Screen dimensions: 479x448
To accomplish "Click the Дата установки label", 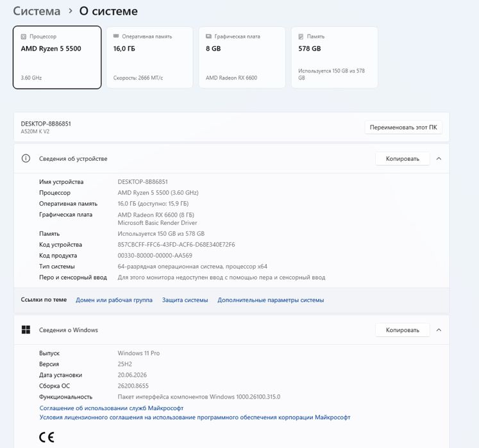I will tap(60, 375).
